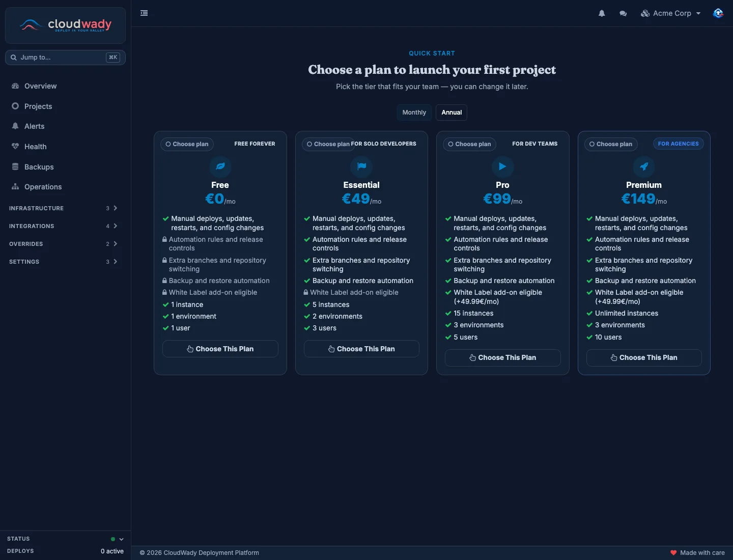Click the Essential plan flag icon
Viewport: 733px width, 560px height.
click(361, 166)
